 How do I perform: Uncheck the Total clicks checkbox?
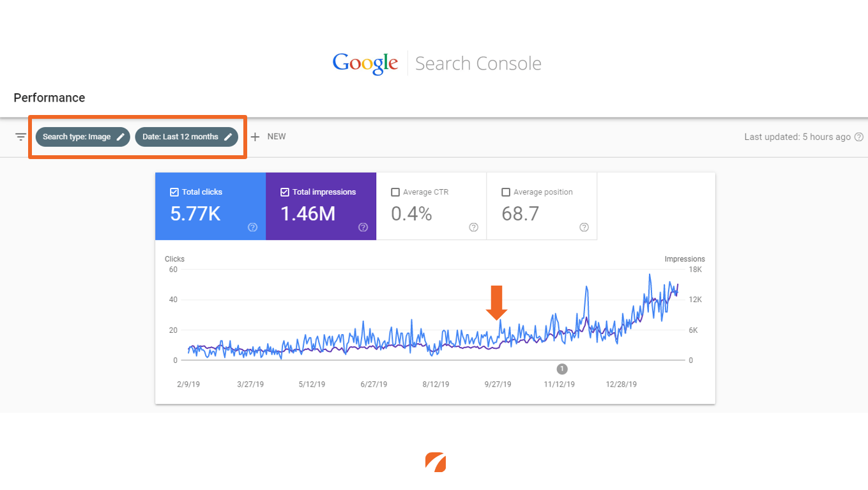pos(174,192)
